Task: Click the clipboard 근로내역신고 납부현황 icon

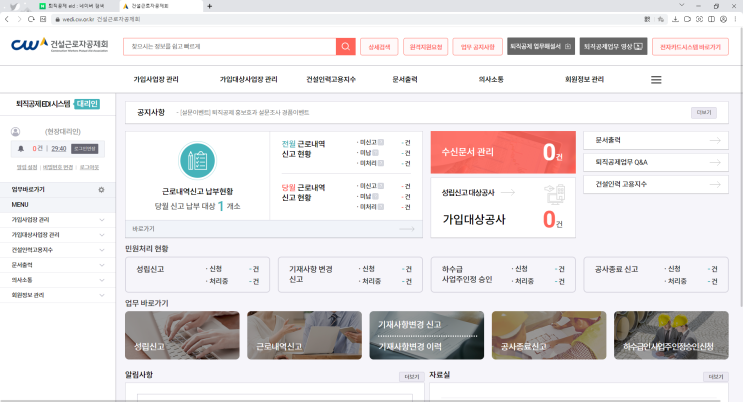Action: click(197, 161)
